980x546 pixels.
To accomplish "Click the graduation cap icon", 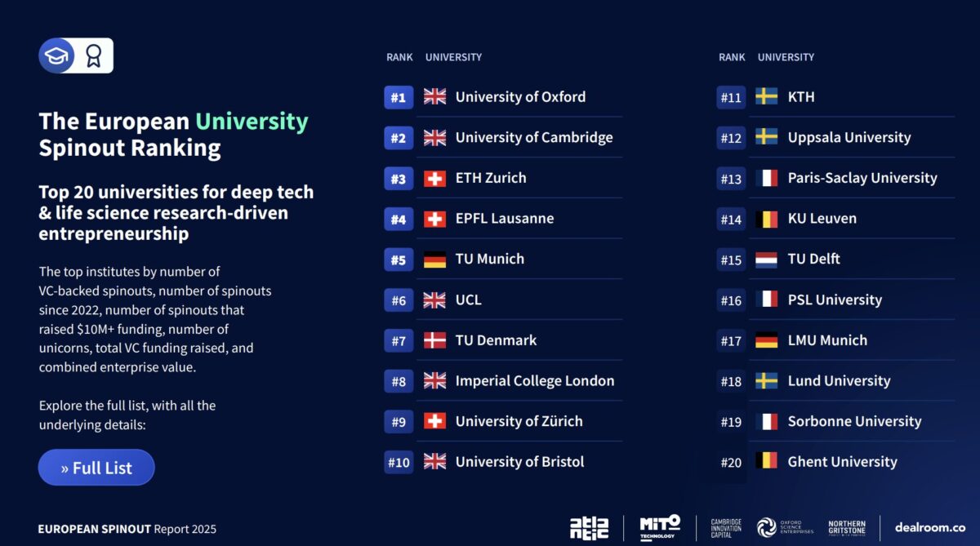I will (56, 56).
